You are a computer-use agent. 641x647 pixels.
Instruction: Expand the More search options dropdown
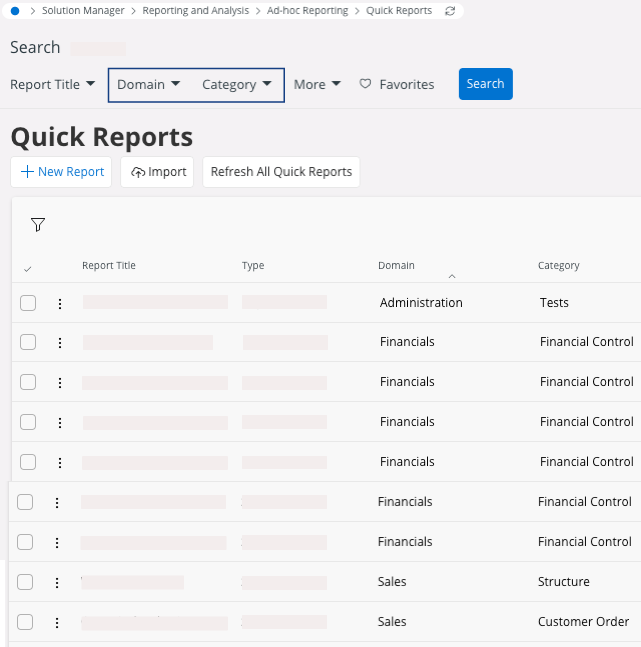coord(317,85)
